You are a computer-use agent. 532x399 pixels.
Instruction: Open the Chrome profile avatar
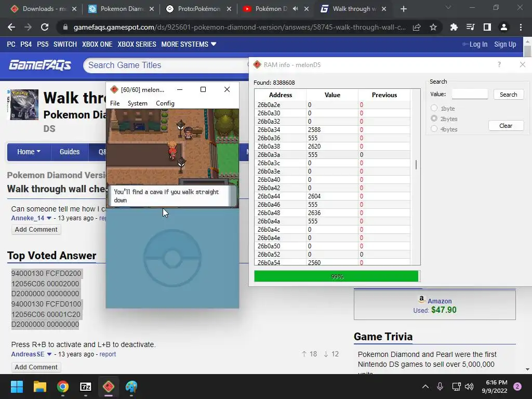[504, 27]
